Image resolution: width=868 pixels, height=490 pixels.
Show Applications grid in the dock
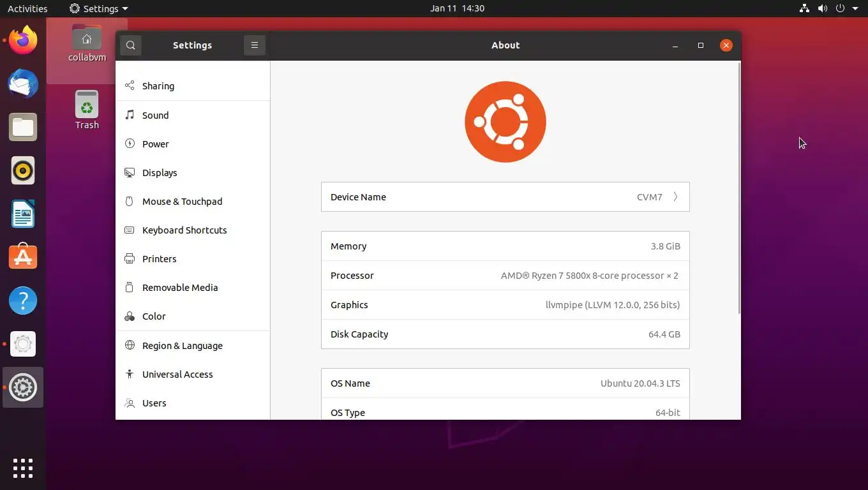23,468
